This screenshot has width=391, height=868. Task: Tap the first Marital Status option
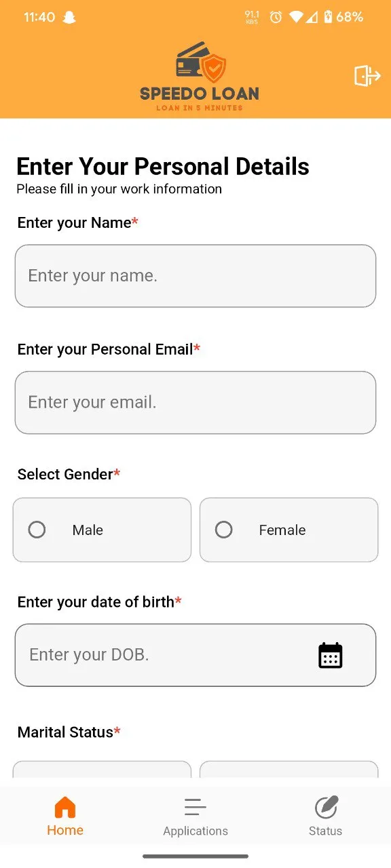click(x=102, y=769)
